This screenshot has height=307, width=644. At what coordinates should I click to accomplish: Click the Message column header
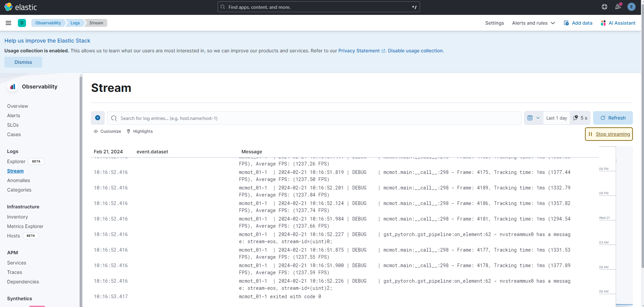(252, 152)
